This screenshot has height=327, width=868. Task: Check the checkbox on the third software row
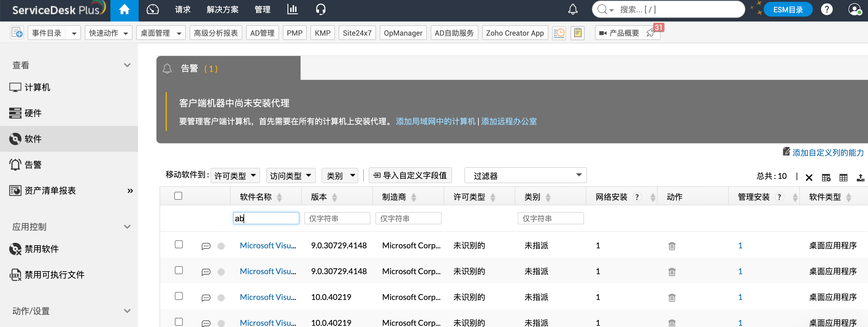pos(179,297)
